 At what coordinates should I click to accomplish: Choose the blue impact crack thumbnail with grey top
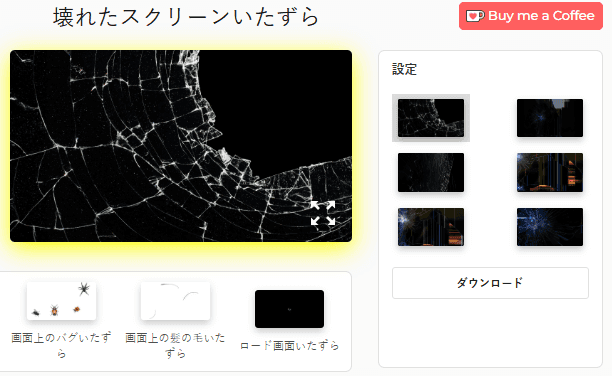click(x=550, y=118)
